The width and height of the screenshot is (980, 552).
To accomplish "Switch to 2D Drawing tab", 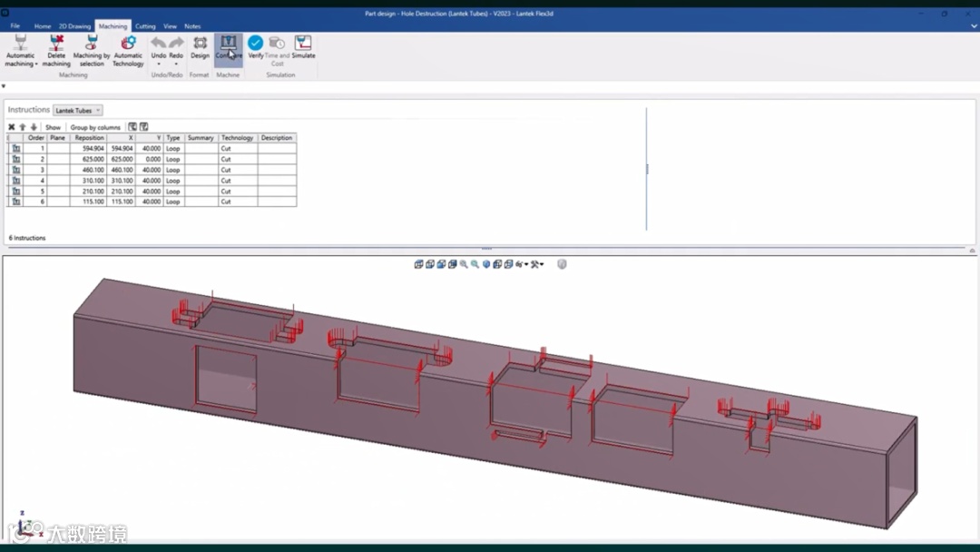I will tap(74, 26).
